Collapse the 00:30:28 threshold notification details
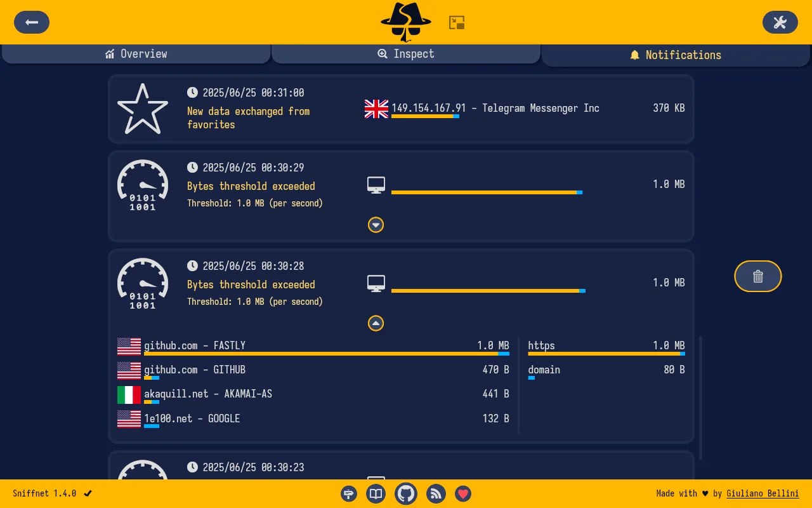Viewport: 812px width, 508px height. tap(376, 323)
